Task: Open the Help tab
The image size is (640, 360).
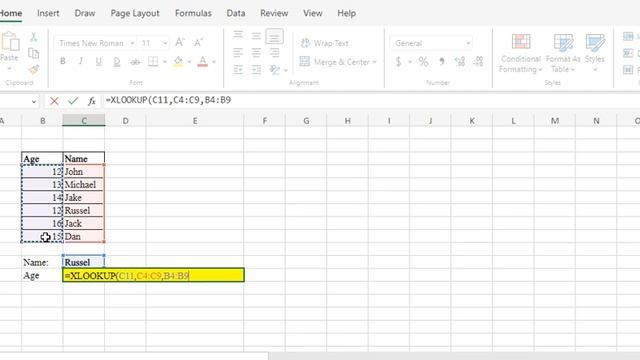Action: (x=347, y=13)
